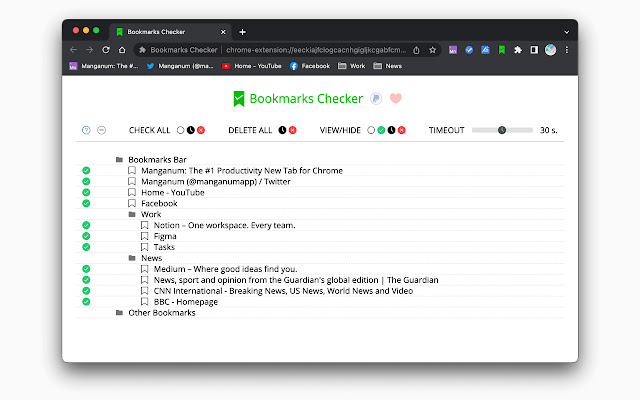Click the green status check for Medium row
This screenshot has width=640, height=400.
pyautogui.click(x=86, y=269)
